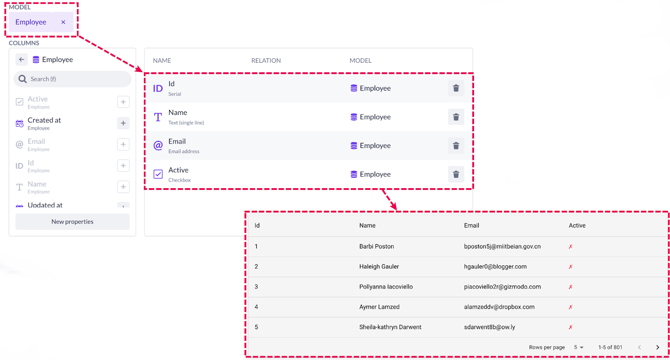Screen dimensions: 670x360
Task: Click the @ icon in Email row
Action: coord(158,146)
